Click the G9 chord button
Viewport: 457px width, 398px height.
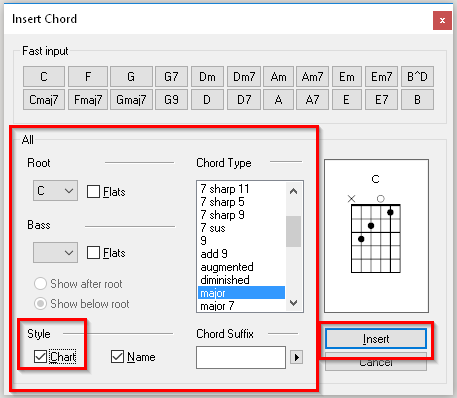[171, 99]
